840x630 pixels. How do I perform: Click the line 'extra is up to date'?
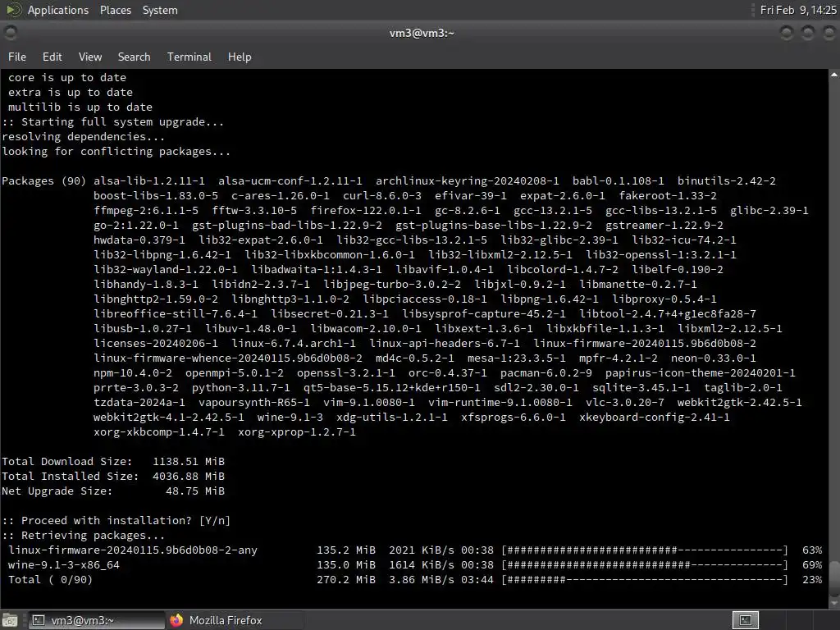[x=71, y=92]
